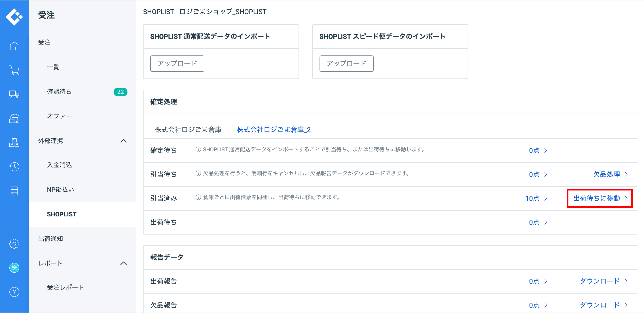Click アップロード under スピード便データ import
Image resolution: width=644 pixels, height=313 pixels.
[346, 63]
